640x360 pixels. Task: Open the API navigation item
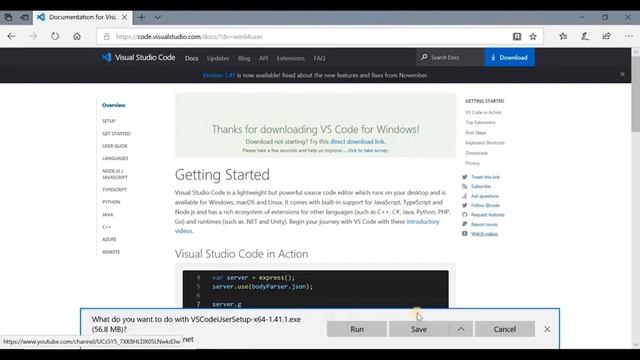(x=264, y=58)
